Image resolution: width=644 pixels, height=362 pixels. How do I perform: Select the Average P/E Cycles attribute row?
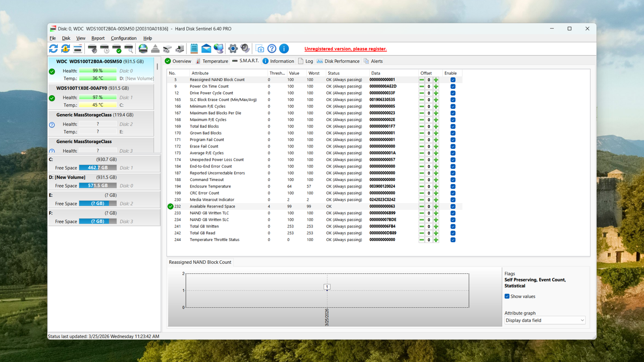point(314,153)
